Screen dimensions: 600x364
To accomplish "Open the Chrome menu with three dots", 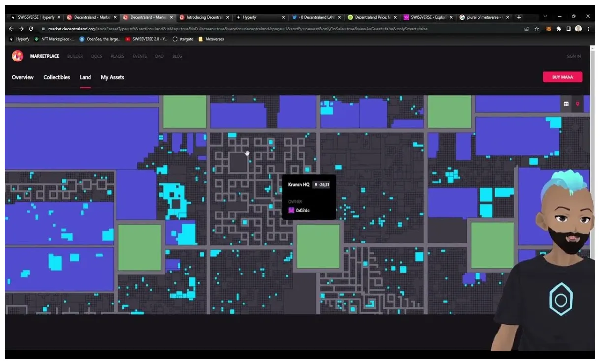I will 589,29.
